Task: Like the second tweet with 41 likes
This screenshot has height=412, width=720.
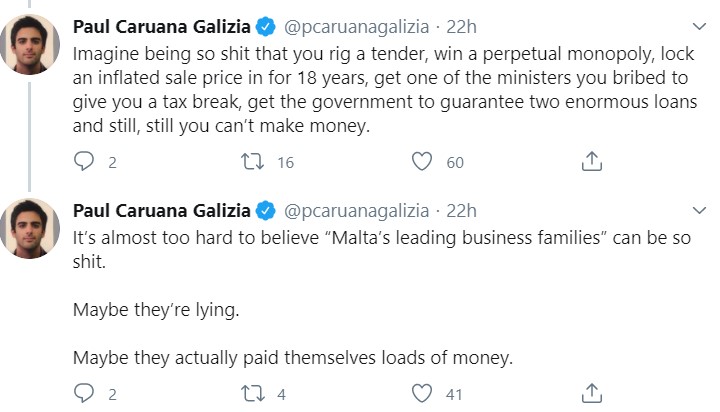Action: pyautogui.click(x=422, y=393)
